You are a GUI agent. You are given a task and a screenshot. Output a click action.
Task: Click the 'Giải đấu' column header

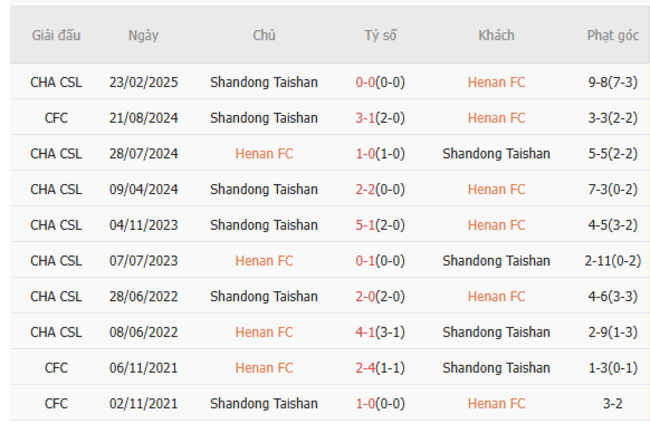[x=56, y=36]
